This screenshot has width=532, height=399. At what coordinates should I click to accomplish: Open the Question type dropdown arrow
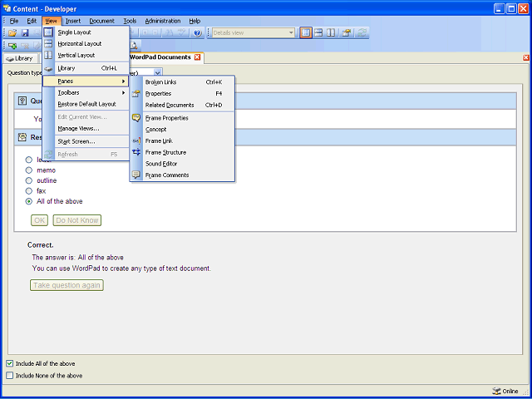157,72
